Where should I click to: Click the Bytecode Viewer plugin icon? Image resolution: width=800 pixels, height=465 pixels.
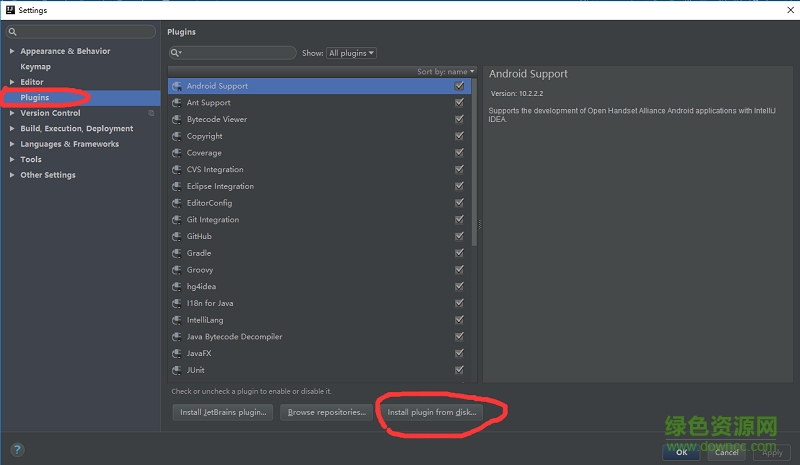pyautogui.click(x=177, y=119)
